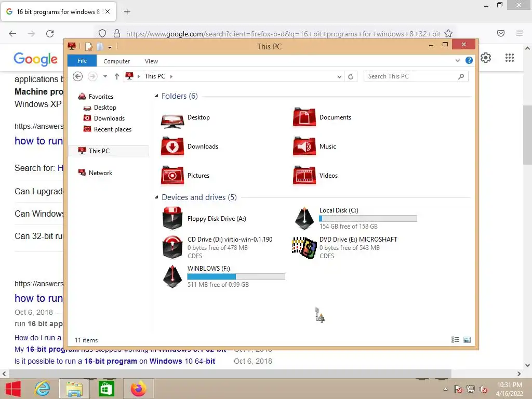Open Google settings gear icon
This screenshot has height=399, width=532.
(486, 58)
